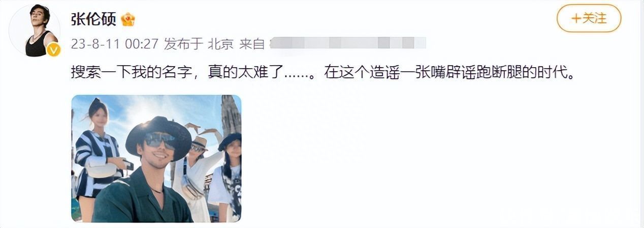Click the white waist bag in photo
The image size is (644, 228).
[191, 188]
